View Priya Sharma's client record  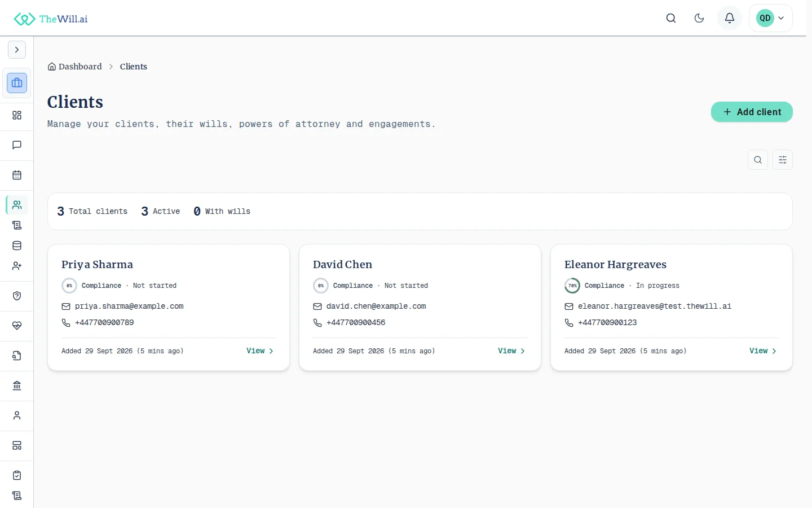pyautogui.click(x=260, y=351)
